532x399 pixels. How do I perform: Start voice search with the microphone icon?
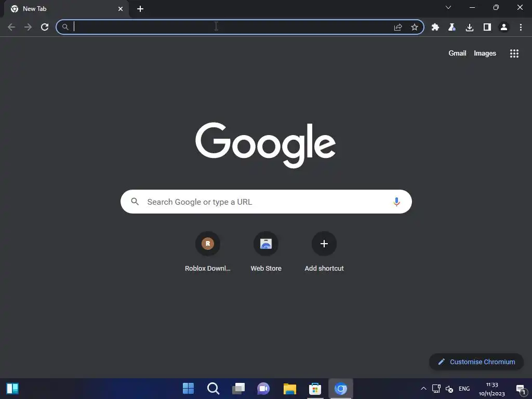click(396, 202)
